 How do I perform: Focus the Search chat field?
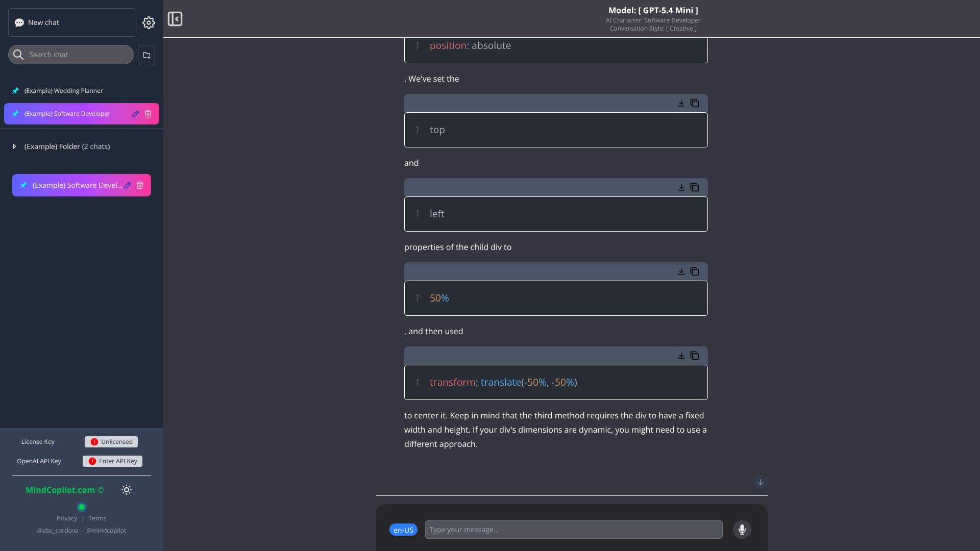(x=71, y=55)
